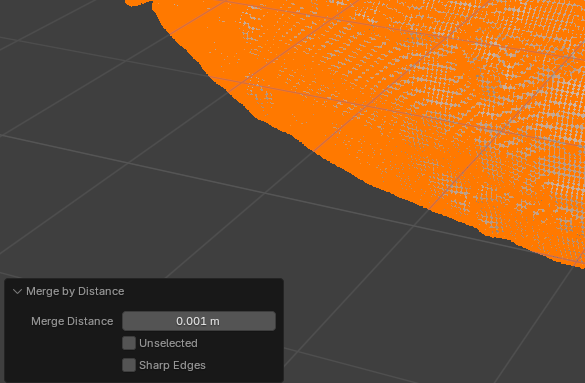585x383 pixels.
Task: Enable the Unselected checkbox
Action: (129, 343)
